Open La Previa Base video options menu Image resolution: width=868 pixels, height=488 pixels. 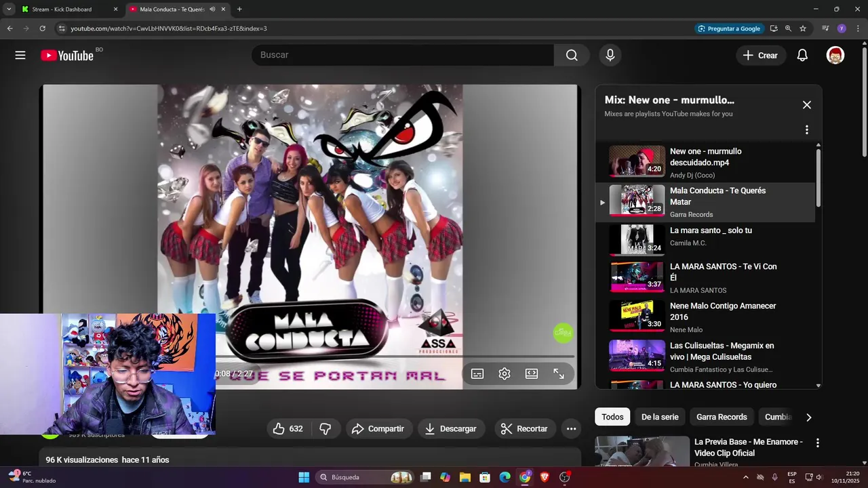pos(817,443)
